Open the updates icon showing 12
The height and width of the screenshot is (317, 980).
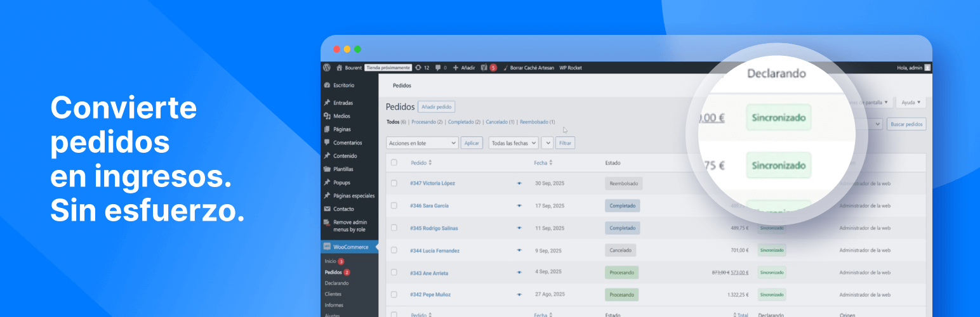point(418,67)
